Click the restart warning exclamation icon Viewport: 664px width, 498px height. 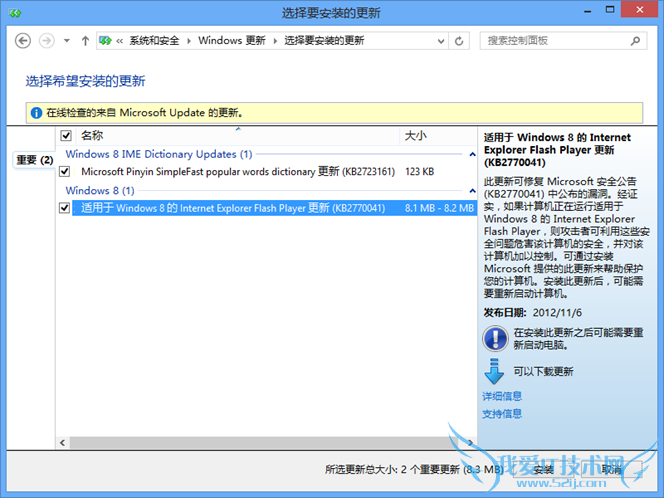pyautogui.click(x=495, y=338)
